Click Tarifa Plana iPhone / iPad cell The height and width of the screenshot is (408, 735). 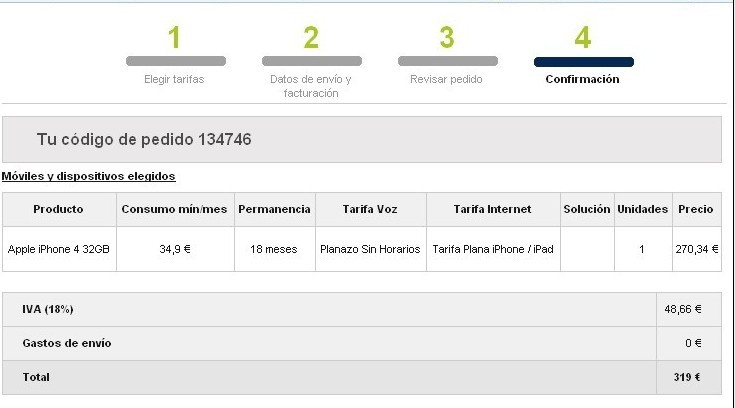[x=492, y=249]
